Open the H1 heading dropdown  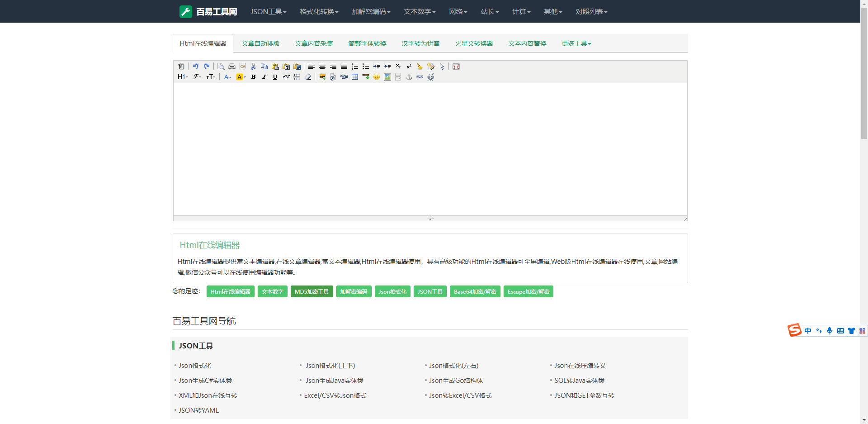click(183, 77)
